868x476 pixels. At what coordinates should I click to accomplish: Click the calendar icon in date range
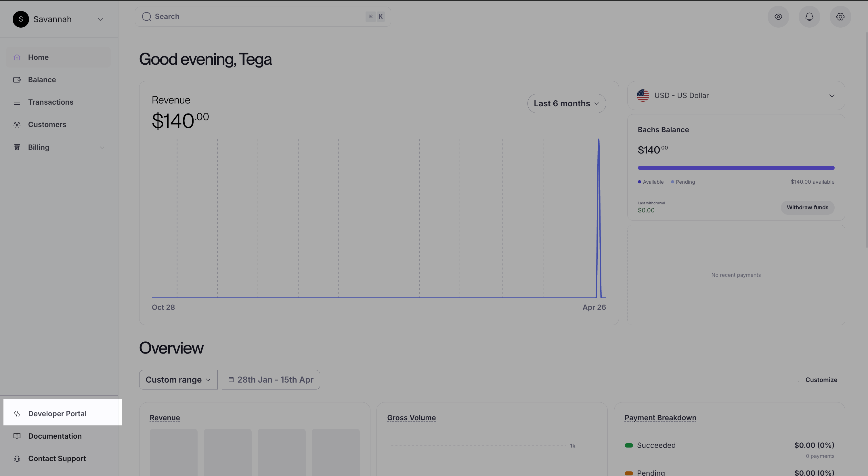(231, 380)
